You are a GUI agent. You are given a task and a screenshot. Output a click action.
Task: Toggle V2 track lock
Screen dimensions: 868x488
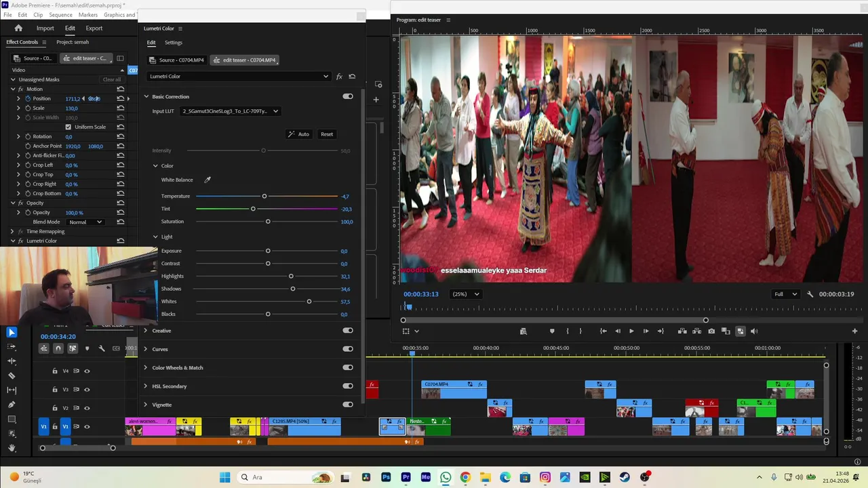tap(55, 408)
